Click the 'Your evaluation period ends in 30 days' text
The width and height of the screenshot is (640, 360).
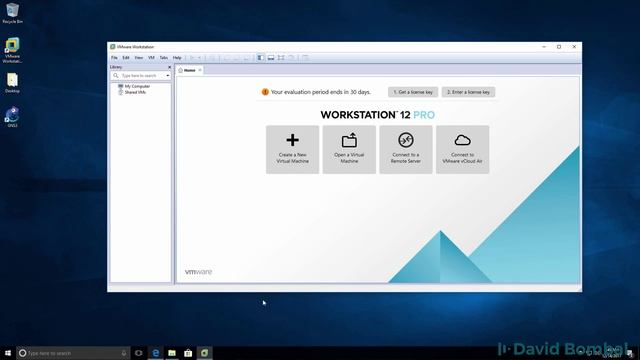click(321, 92)
